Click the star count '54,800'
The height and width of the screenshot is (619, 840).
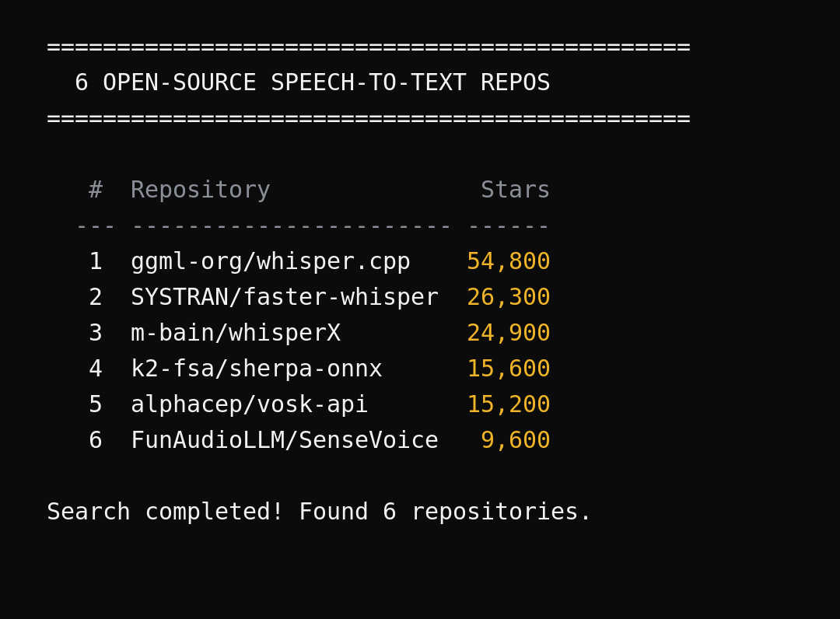(509, 262)
